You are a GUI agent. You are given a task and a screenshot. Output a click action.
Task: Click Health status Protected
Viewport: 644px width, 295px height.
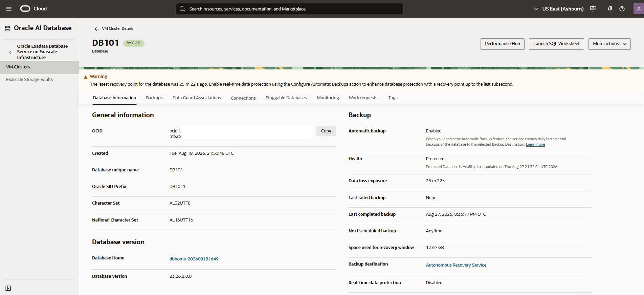pos(435,159)
